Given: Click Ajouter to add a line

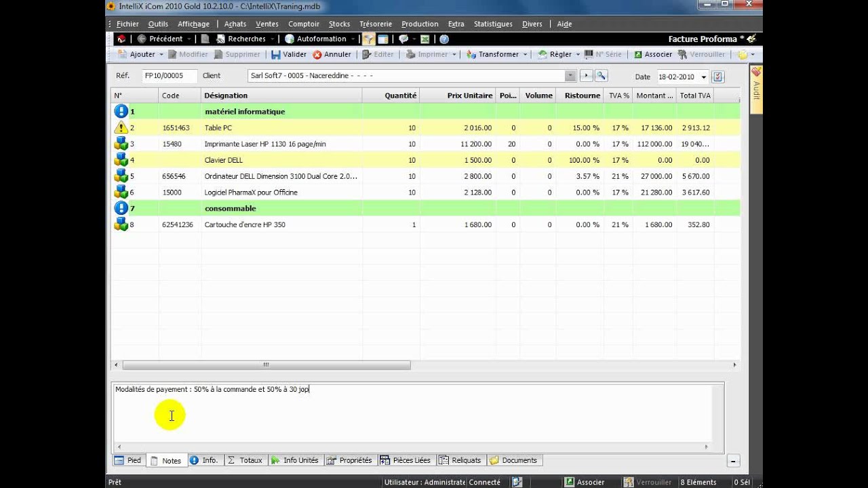Looking at the screenshot, I should [x=136, y=54].
